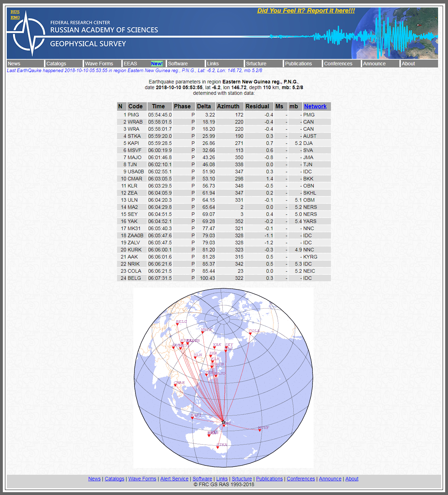Select station code WRAB in table
This screenshot has height=495, width=448.
click(x=135, y=122)
